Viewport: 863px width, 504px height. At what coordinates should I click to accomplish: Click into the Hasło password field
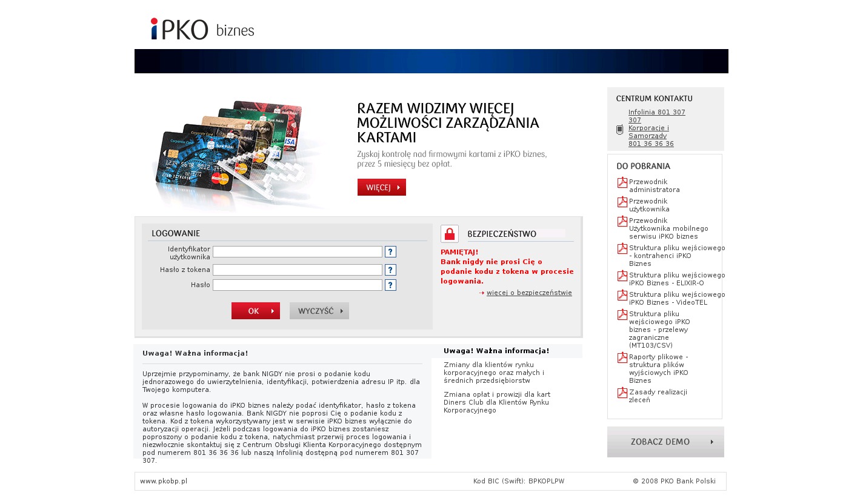[x=297, y=285]
